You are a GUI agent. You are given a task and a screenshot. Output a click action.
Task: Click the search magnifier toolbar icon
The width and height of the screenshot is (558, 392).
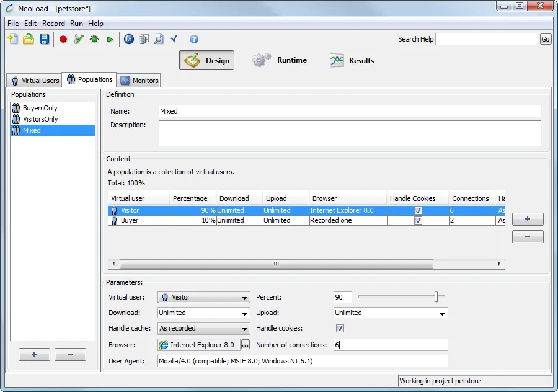159,39
